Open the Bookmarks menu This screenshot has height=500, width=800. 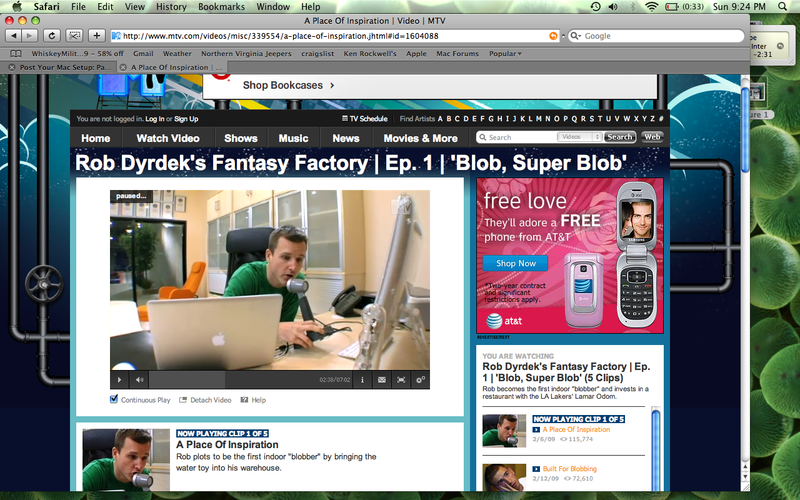(221, 7)
